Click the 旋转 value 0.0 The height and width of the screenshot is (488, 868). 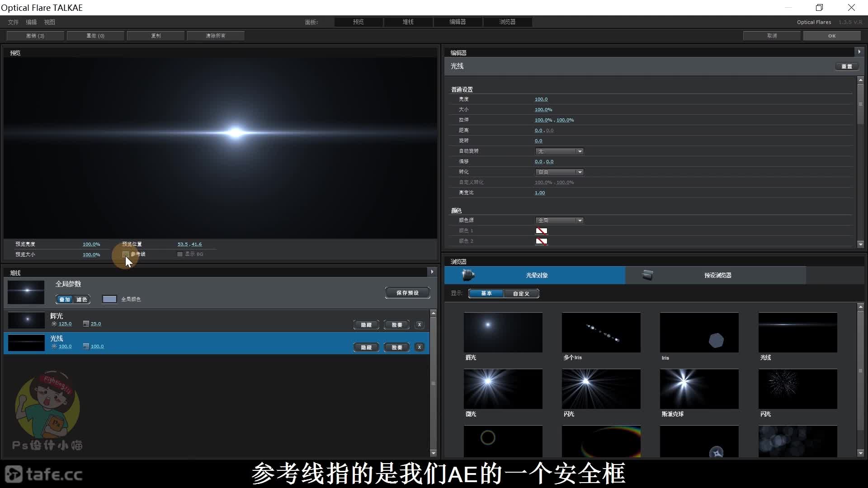(x=538, y=141)
